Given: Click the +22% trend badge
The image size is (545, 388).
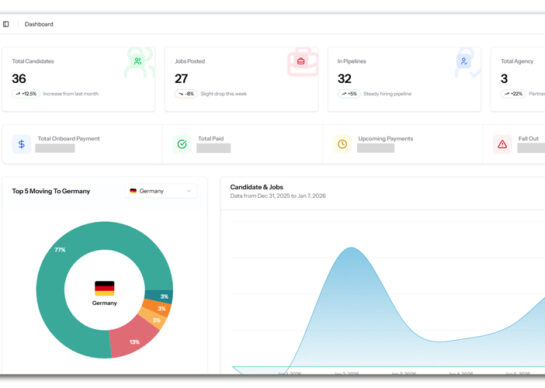Looking at the screenshot, I should click(x=513, y=94).
